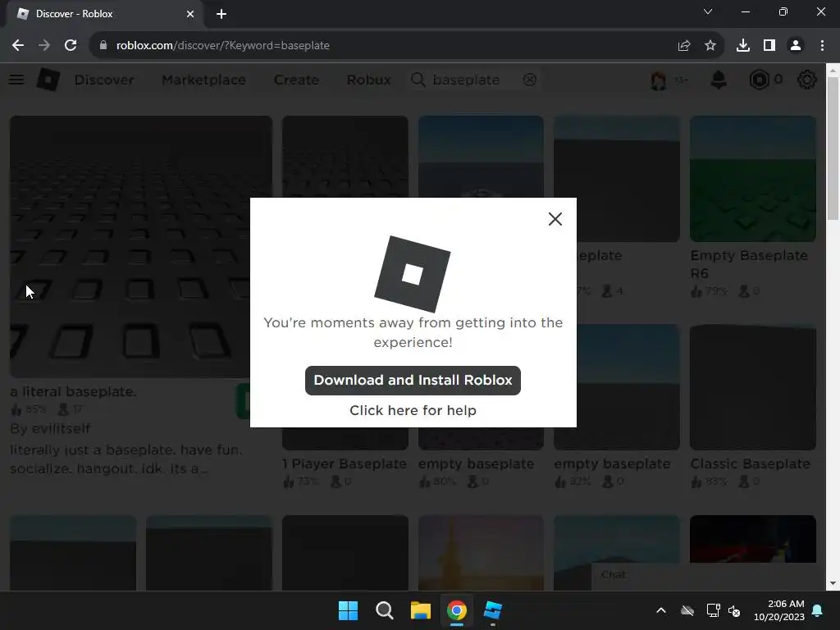
Task: Open Chrome profile menu
Action: click(796, 46)
